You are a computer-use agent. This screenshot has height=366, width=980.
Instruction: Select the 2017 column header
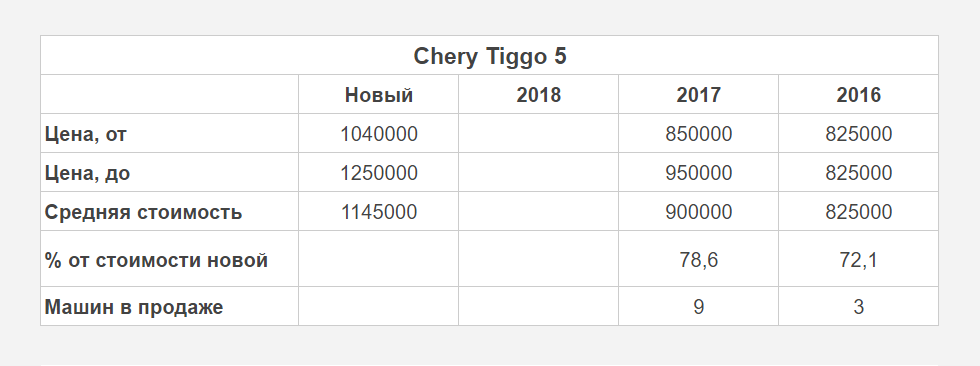tap(699, 95)
